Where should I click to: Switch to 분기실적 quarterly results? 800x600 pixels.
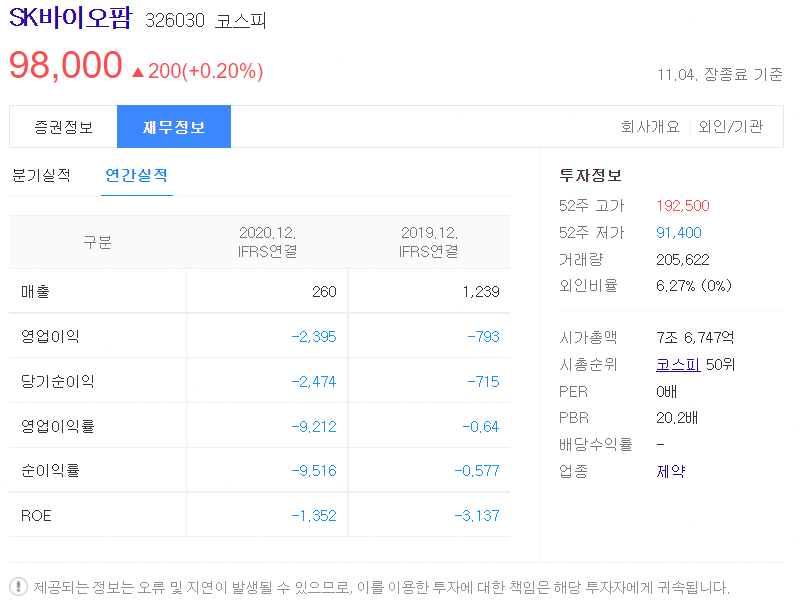pyautogui.click(x=41, y=176)
